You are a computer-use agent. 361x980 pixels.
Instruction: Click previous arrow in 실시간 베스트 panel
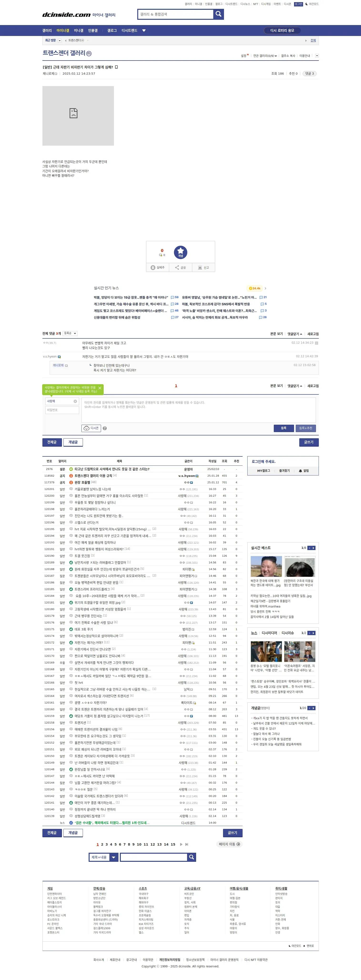coord(310,548)
